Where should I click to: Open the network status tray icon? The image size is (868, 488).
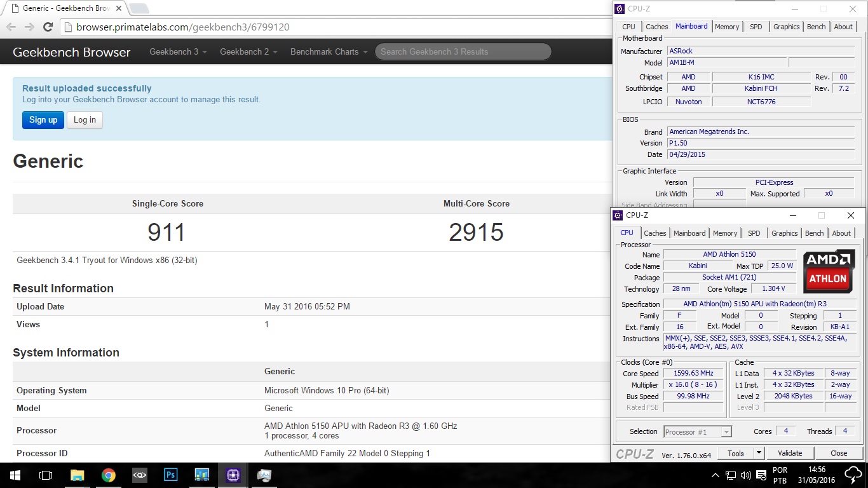pos(731,475)
